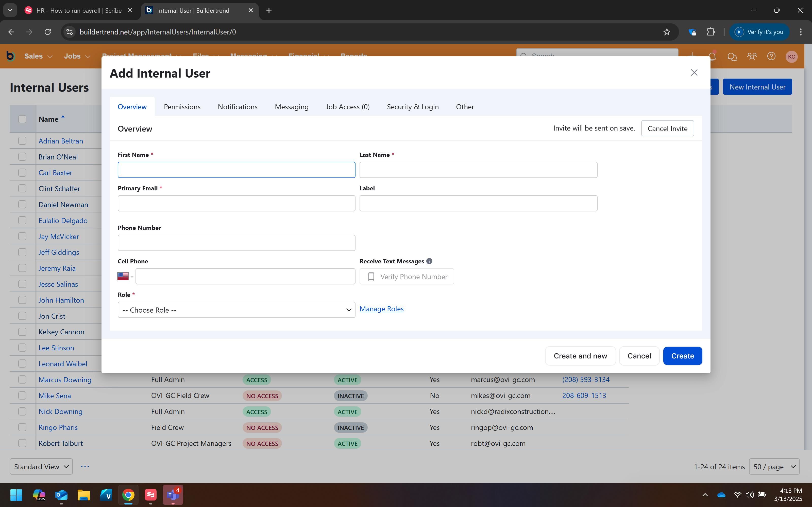Close the Add Internal User dialog with X
Image resolution: width=812 pixels, height=507 pixels.
pos(694,73)
